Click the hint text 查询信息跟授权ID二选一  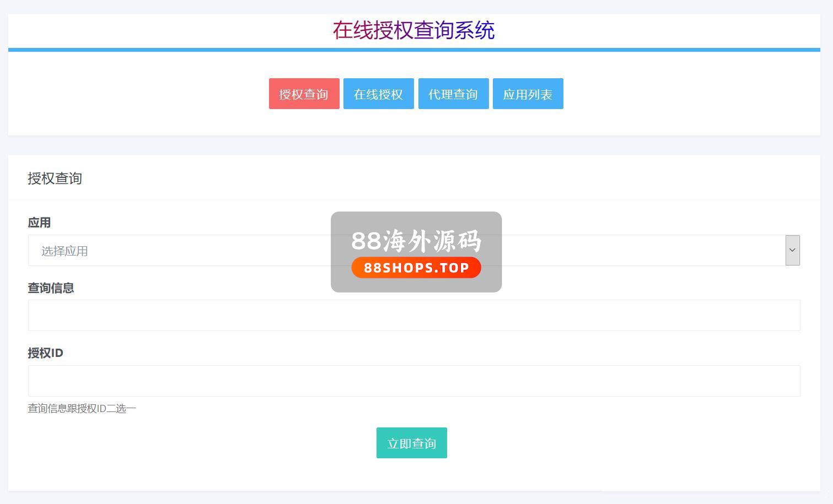(x=82, y=409)
